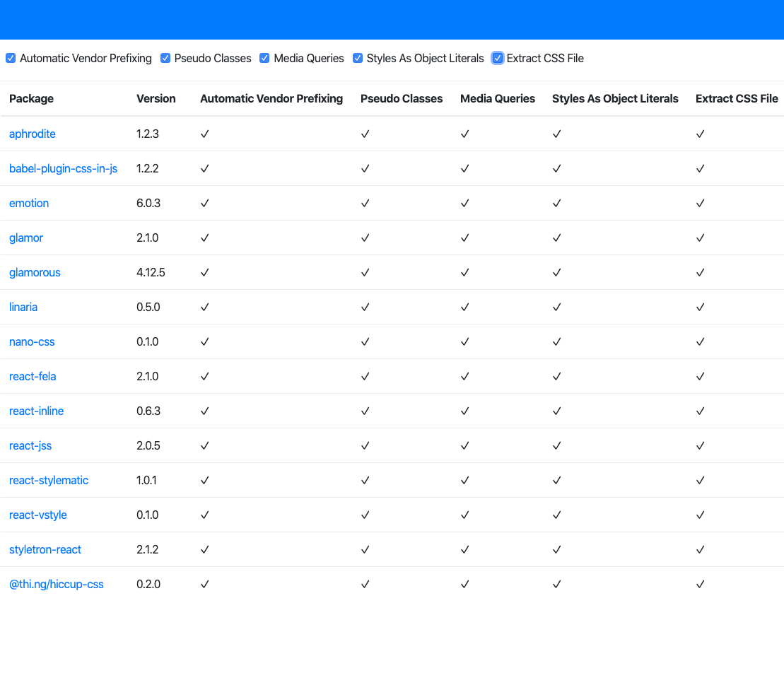Disable the Media Queries filter
Viewport: 784px width, 685px height.
(x=264, y=58)
